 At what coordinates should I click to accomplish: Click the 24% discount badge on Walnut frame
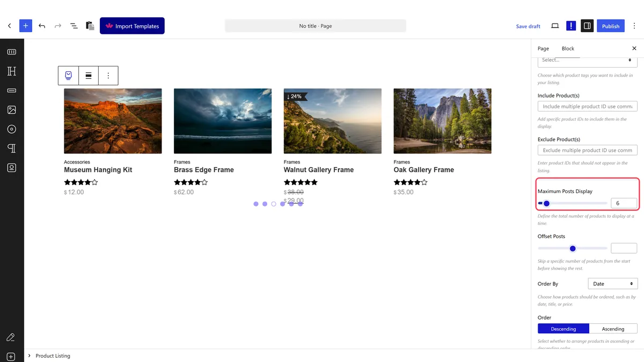coord(296,97)
